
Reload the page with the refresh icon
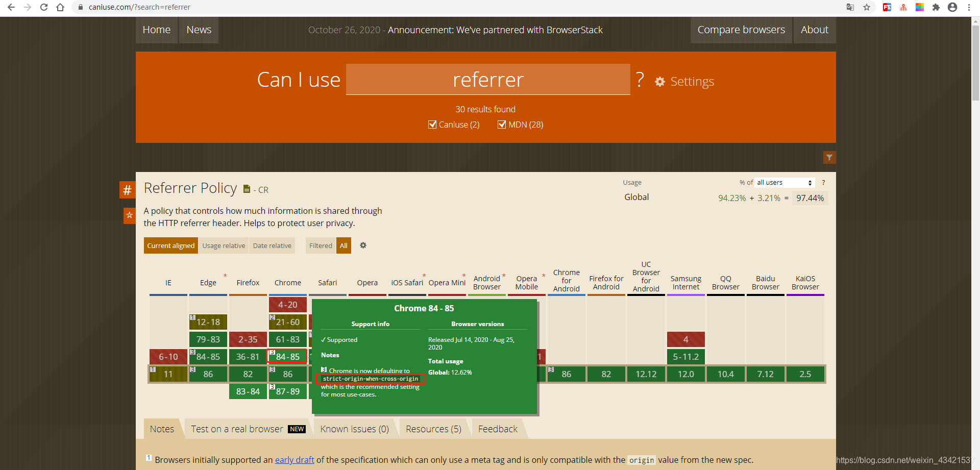(x=44, y=7)
